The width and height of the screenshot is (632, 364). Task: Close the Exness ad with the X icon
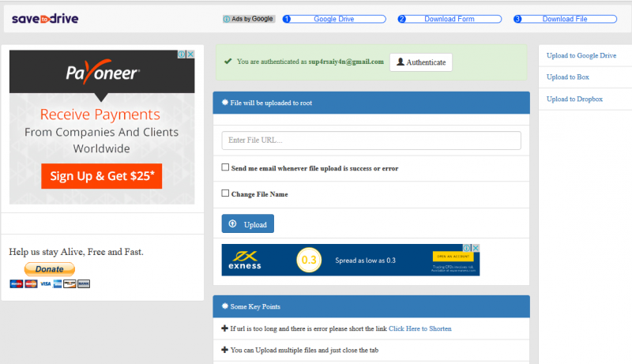pyautogui.click(x=476, y=248)
